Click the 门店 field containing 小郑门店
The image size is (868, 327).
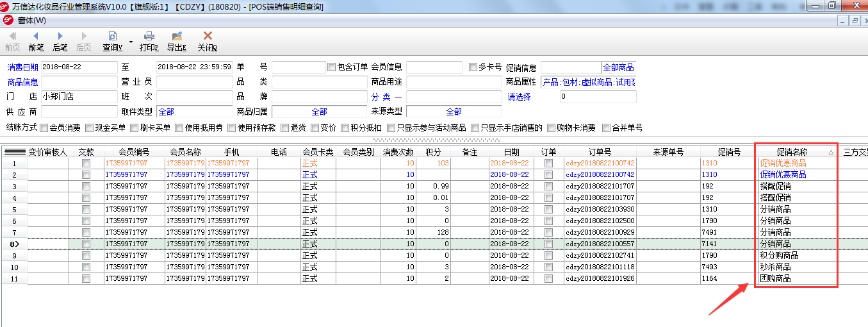pos(79,97)
